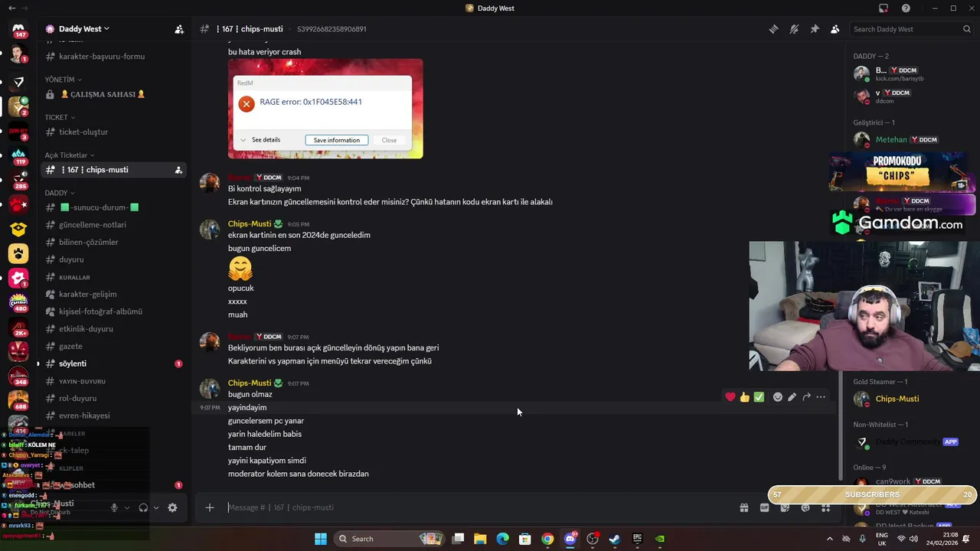Show hidden system tray icons chevron

click(829, 539)
